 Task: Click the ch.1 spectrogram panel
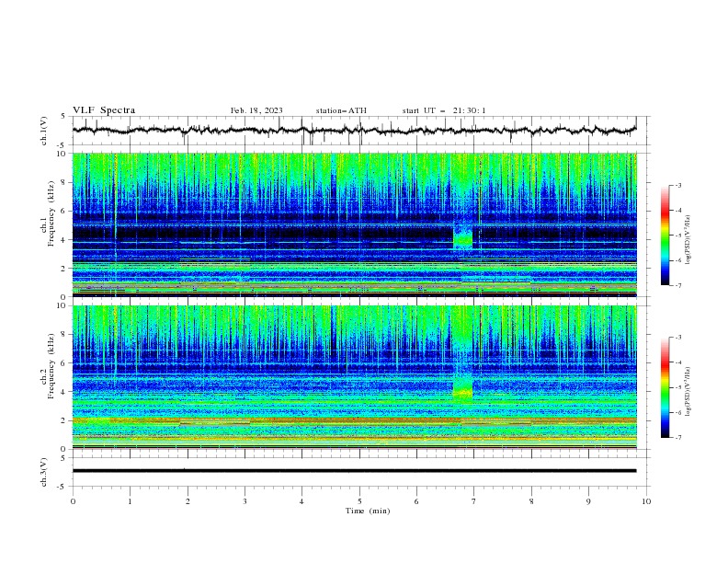(x=354, y=224)
